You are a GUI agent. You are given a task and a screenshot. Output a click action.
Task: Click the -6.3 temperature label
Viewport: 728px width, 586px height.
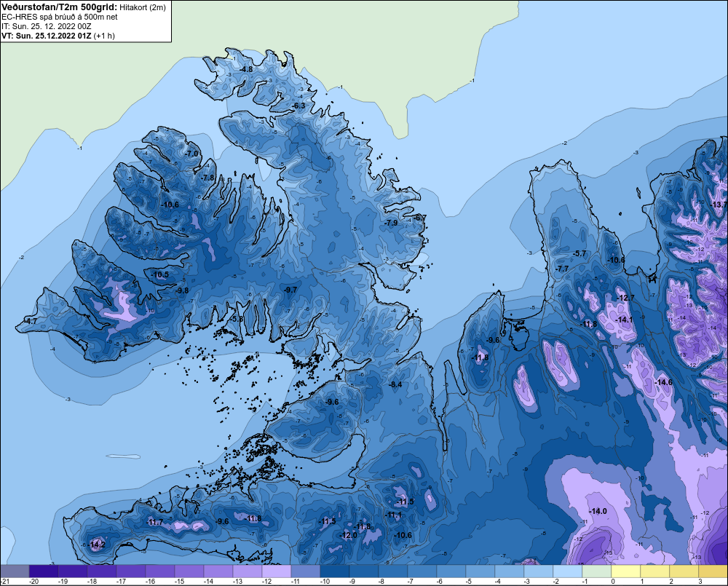coord(298,106)
